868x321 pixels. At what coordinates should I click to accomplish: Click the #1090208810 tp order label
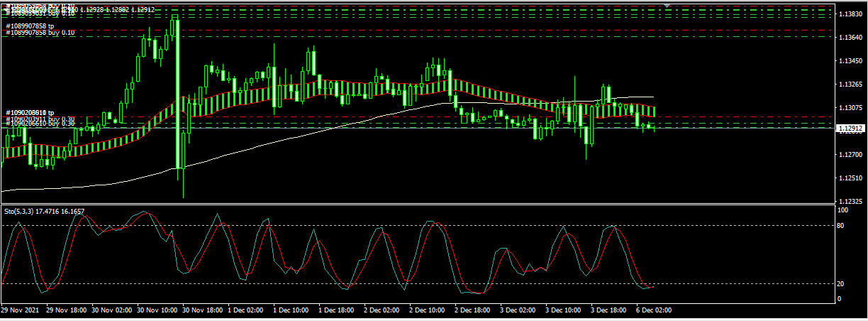point(30,113)
